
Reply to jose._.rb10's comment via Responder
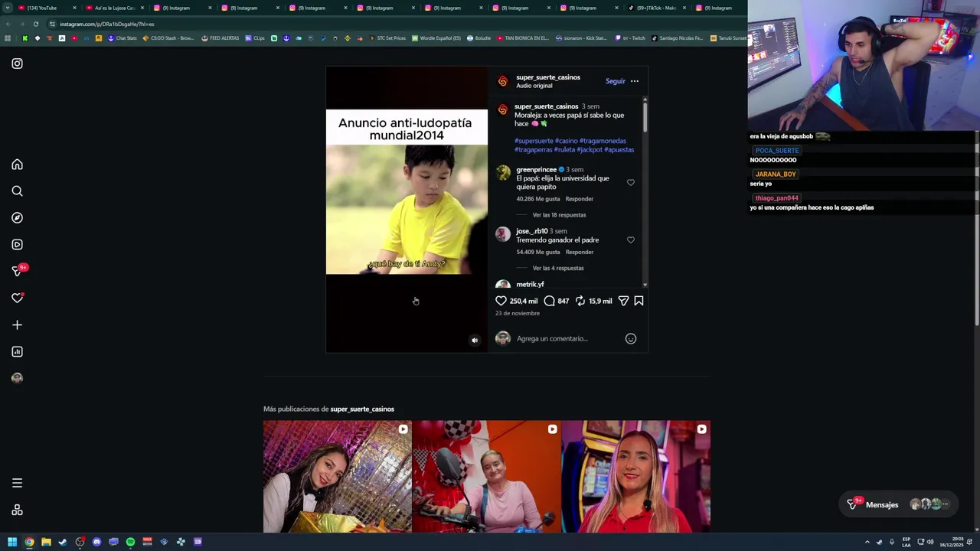(x=580, y=252)
